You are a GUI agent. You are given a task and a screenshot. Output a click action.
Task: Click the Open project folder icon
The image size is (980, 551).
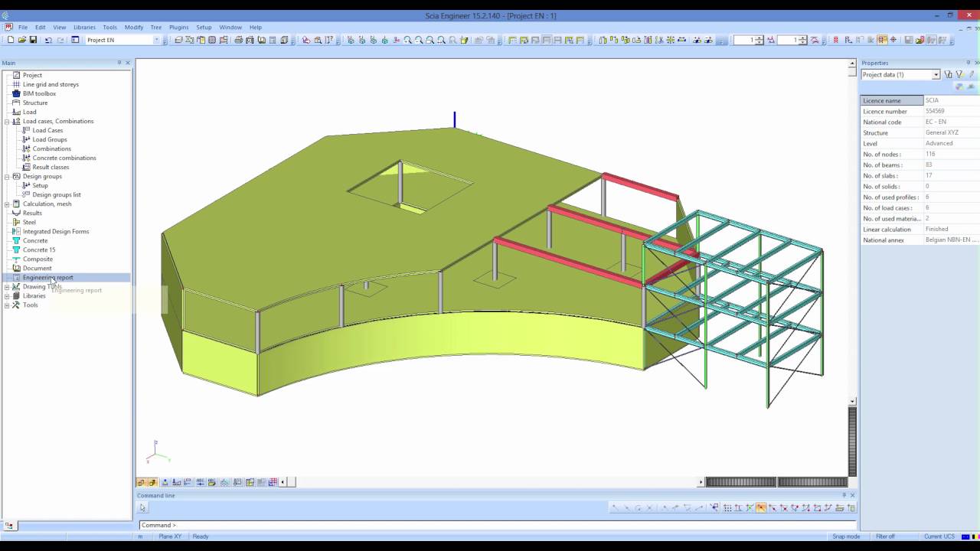click(x=22, y=40)
